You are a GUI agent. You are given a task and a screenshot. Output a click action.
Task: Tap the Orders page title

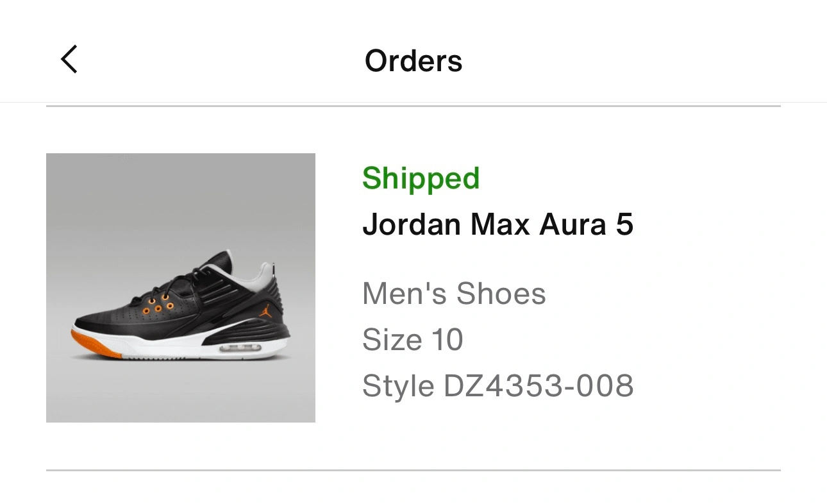pos(413,61)
